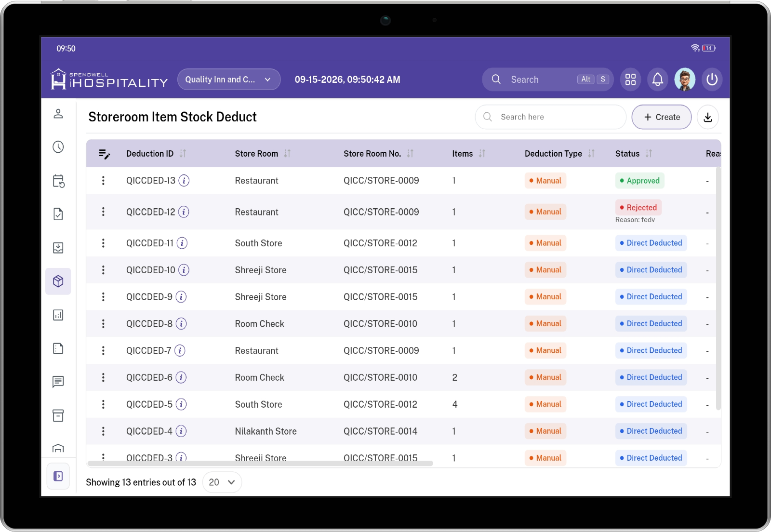This screenshot has width=771, height=532.
Task: Download the stock deduct list
Action: [707, 117]
